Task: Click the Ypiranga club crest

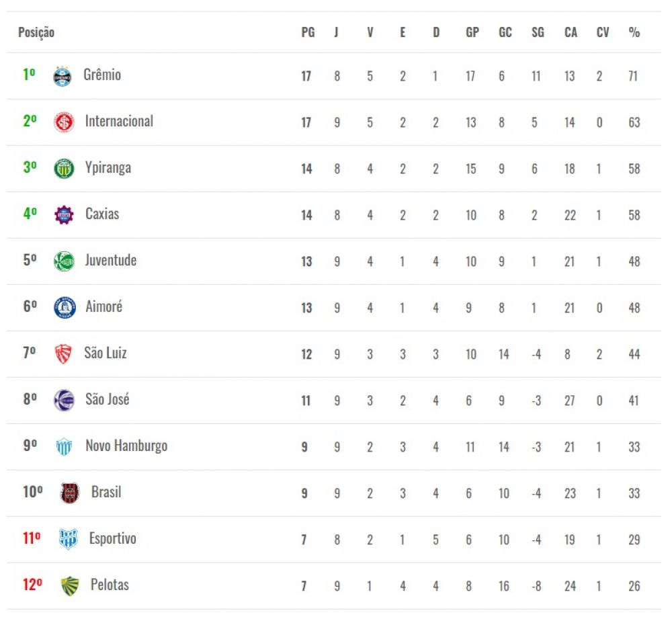Action: pyautogui.click(x=64, y=169)
